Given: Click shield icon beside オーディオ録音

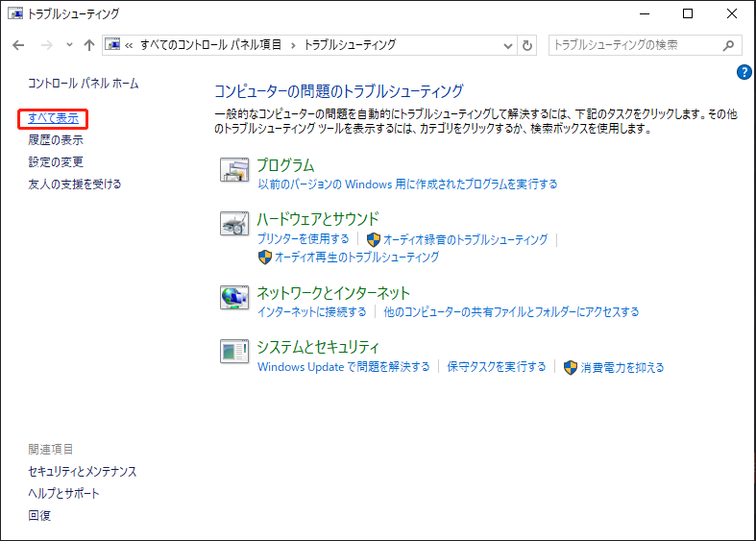Looking at the screenshot, I should [x=373, y=239].
